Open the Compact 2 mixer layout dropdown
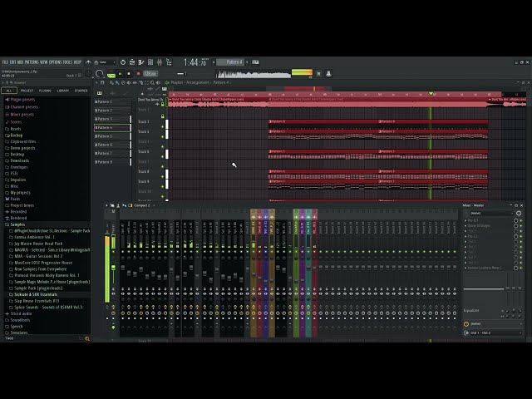 click(x=144, y=205)
